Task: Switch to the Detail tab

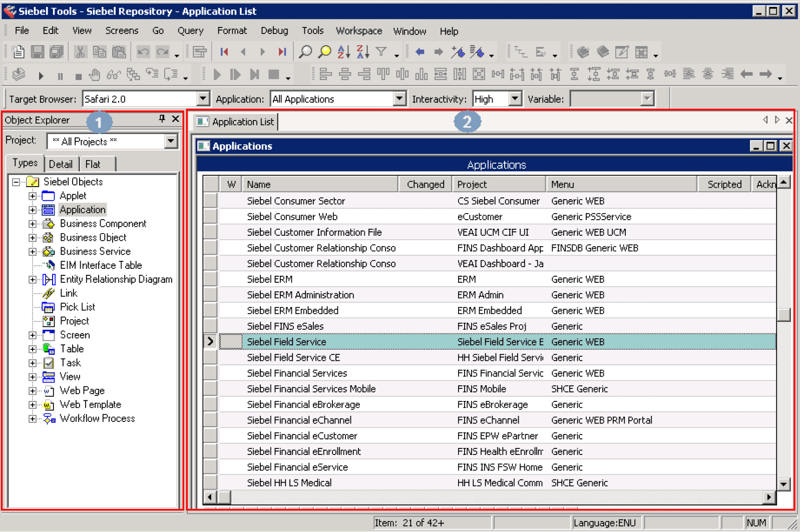Action: tap(61, 164)
